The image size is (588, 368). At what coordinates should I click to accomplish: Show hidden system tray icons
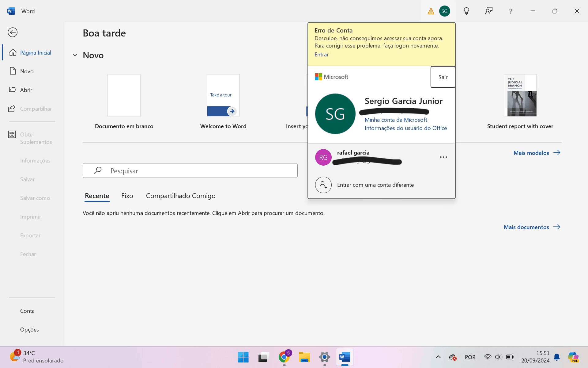[x=438, y=357]
